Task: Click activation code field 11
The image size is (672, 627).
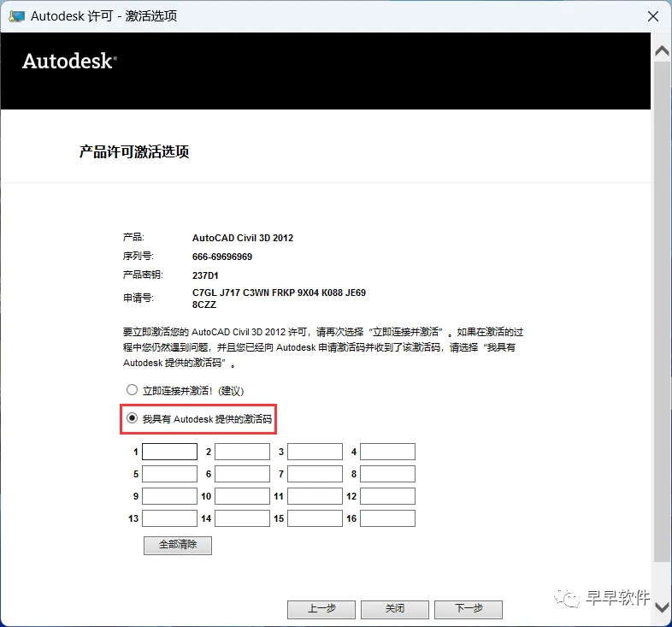Action: tap(315, 496)
